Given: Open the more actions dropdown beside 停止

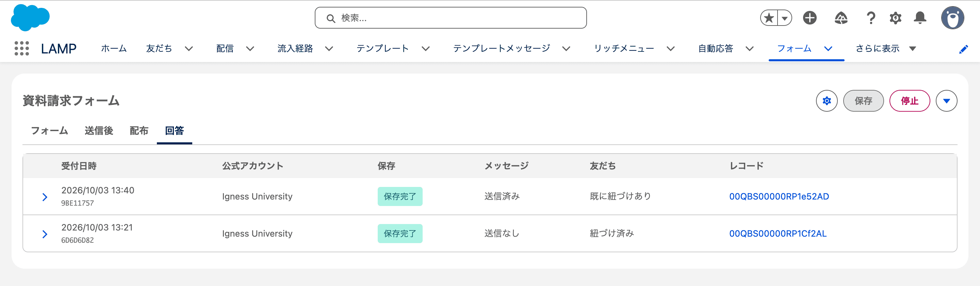Looking at the screenshot, I should 947,101.
